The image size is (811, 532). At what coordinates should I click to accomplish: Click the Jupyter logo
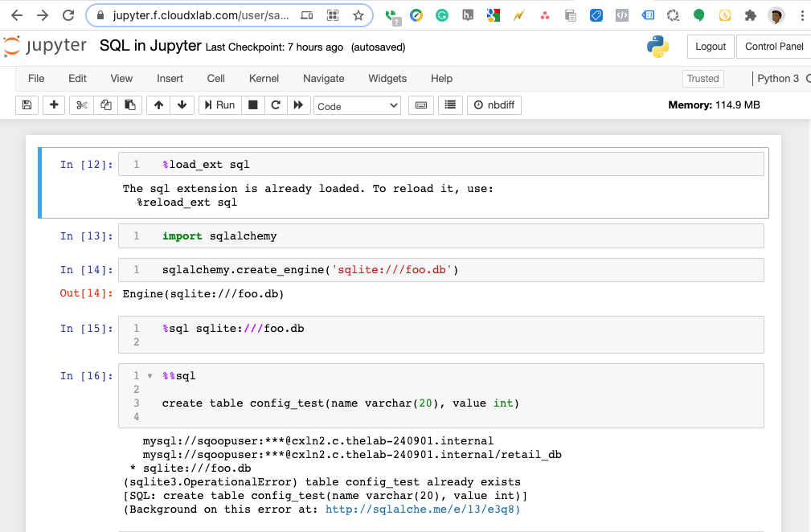tap(45, 46)
